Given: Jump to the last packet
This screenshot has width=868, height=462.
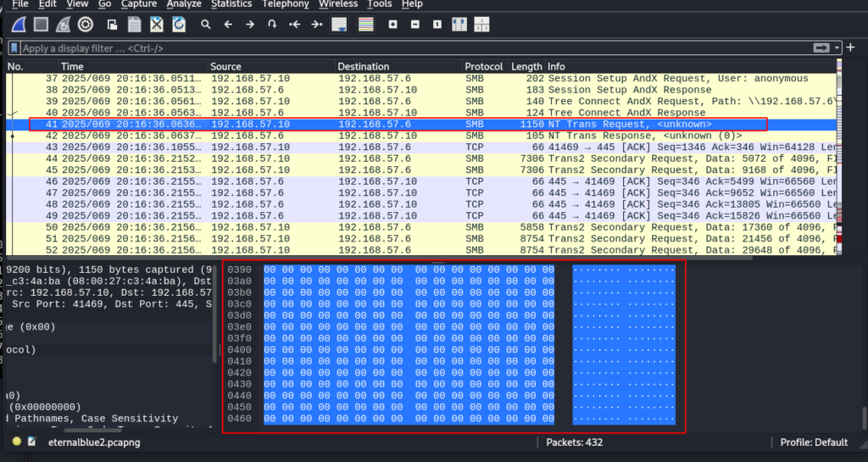Looking at the screenshot, I should [x=317, y=25].
